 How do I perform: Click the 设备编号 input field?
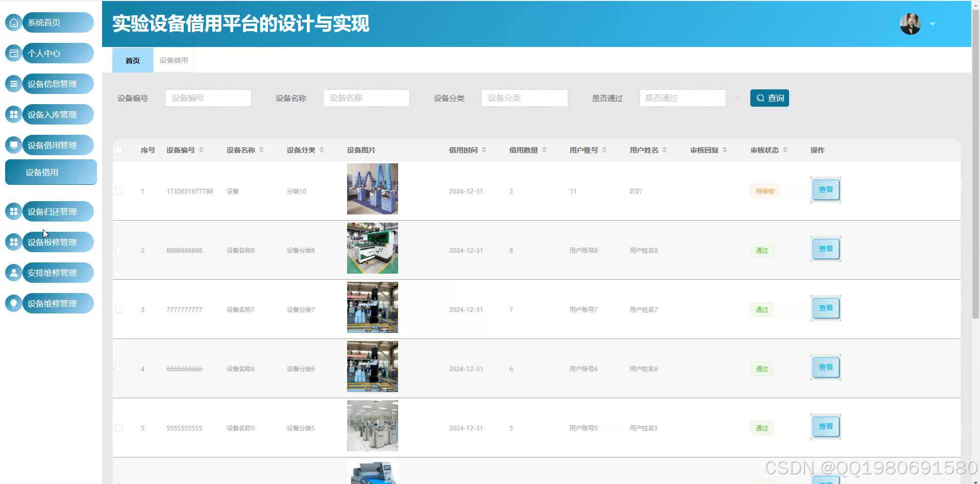point(208,98)
